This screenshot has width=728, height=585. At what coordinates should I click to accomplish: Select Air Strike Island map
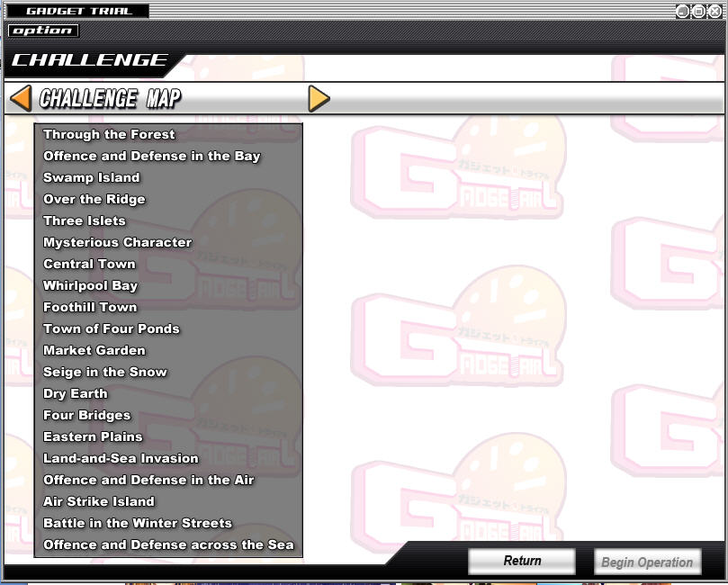click(99, 501)
